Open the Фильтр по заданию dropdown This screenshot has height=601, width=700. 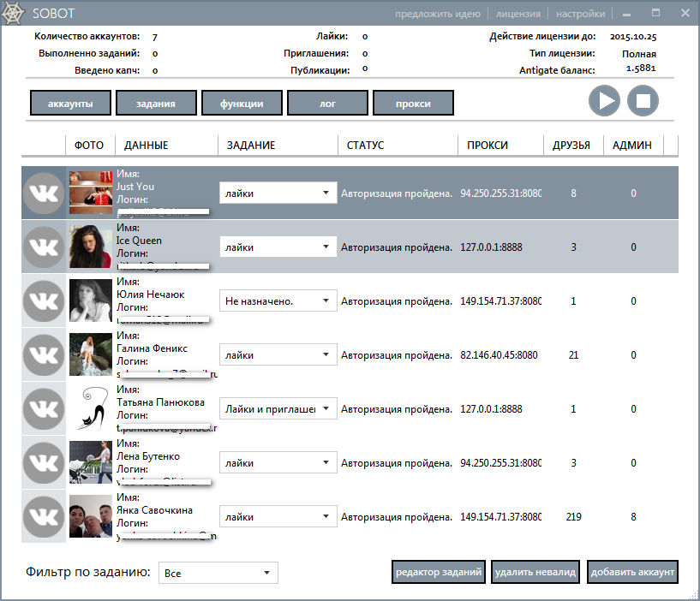[218, 573]
